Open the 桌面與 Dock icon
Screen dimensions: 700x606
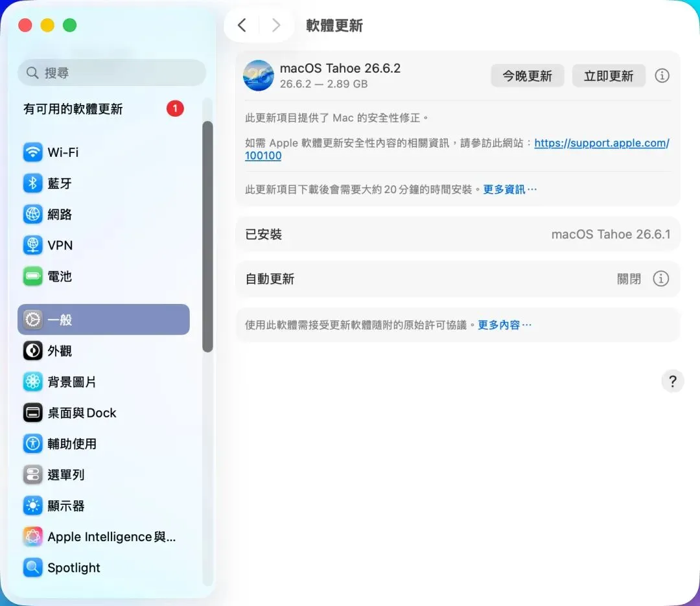32,413
